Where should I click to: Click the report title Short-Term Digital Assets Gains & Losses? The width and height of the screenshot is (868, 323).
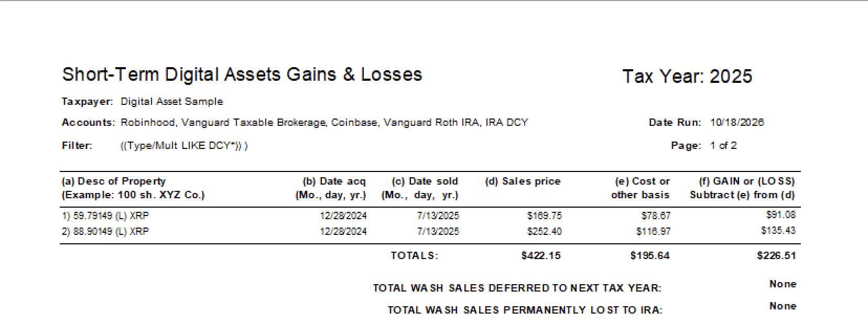242,74
